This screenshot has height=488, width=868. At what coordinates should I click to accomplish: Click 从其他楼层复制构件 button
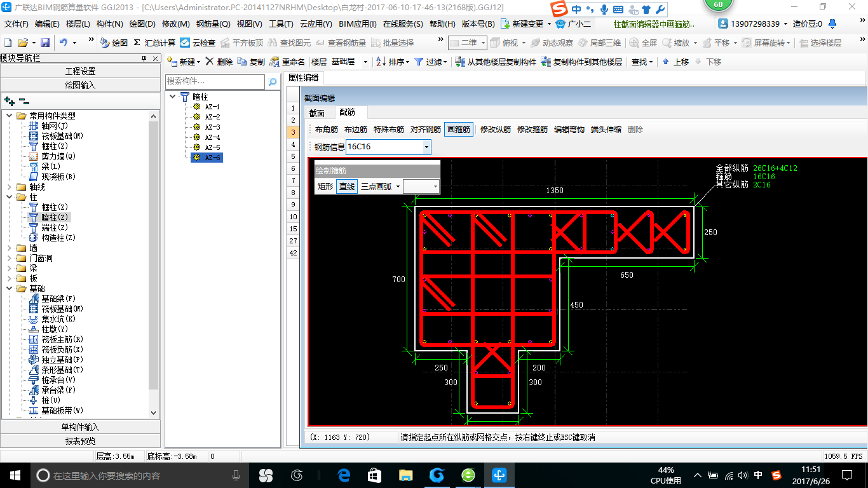coord(496,62)
